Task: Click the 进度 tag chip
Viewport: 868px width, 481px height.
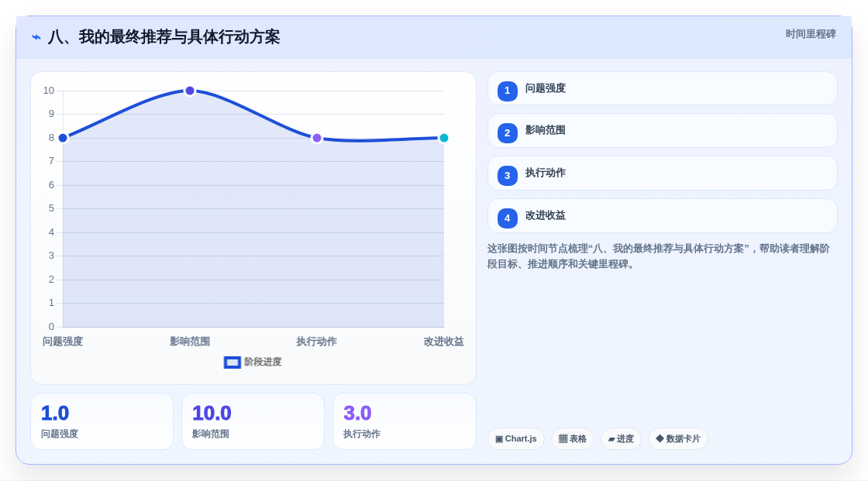Action: (621, 439)
